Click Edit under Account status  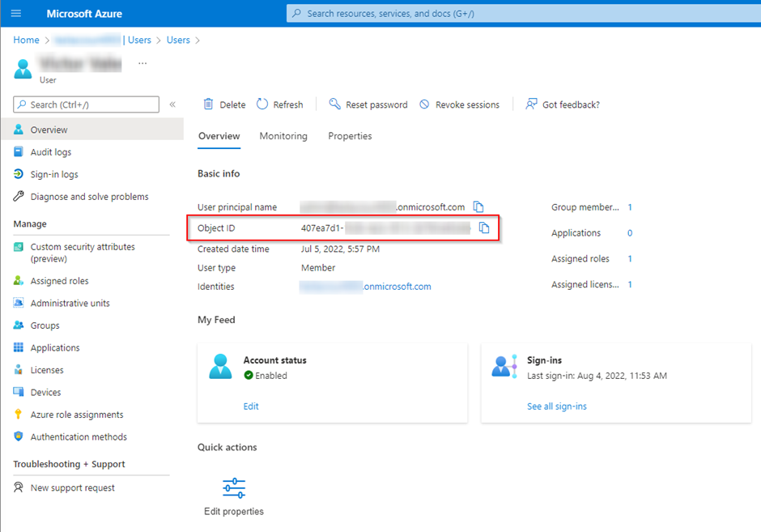click(x=251, y=406)
